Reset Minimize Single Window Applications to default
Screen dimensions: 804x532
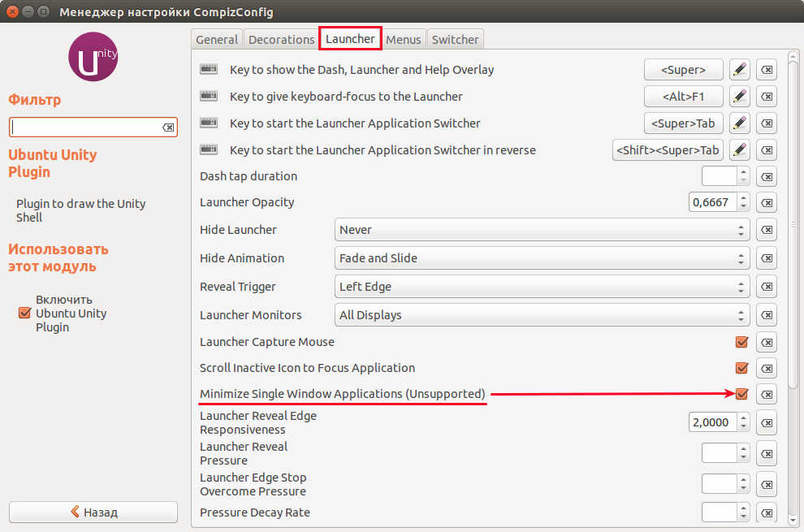(767, 395)
